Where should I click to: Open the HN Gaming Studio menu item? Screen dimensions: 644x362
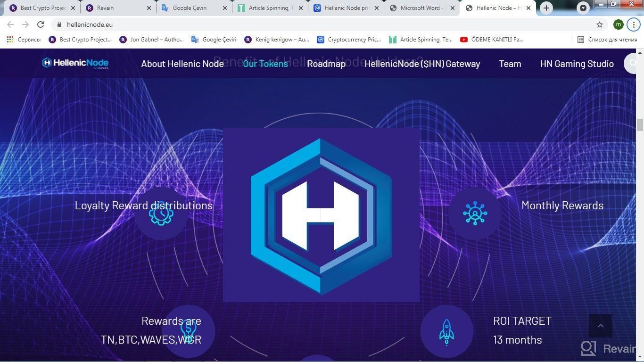577,64
